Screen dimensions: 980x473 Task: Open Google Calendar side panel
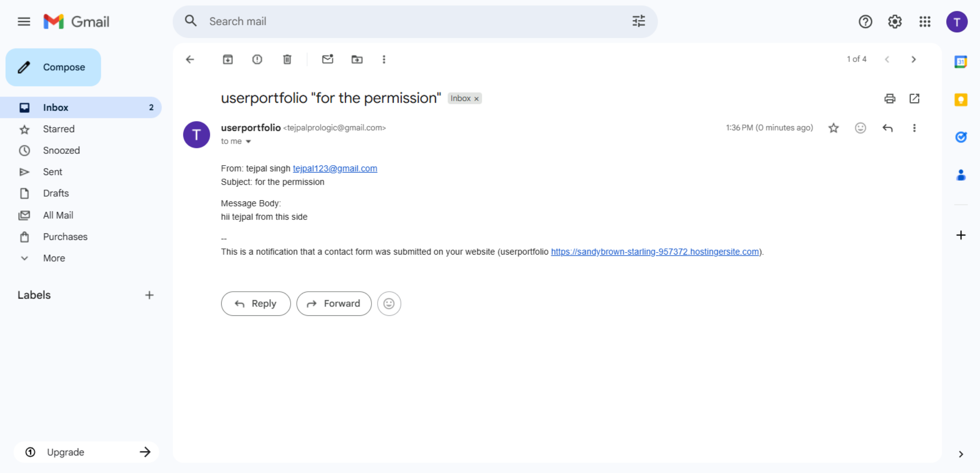click(961, 61)
